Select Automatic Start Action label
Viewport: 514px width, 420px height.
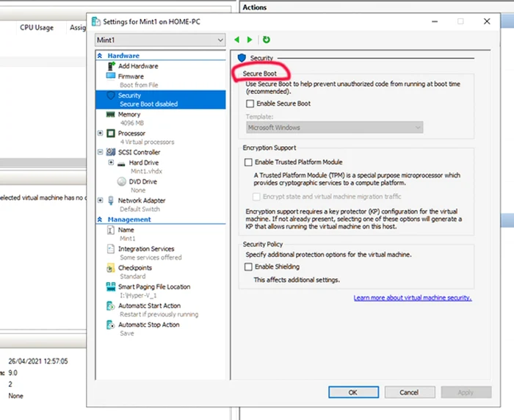coord(150,306)
